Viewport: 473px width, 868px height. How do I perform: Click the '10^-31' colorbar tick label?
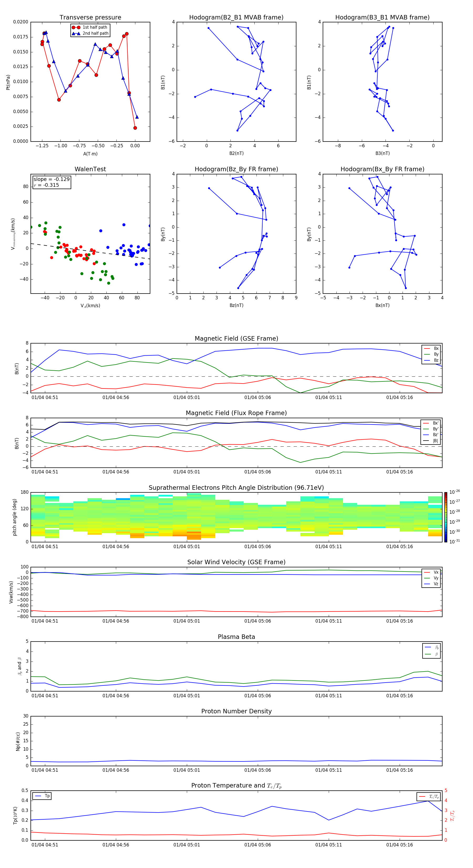[455, 542]
